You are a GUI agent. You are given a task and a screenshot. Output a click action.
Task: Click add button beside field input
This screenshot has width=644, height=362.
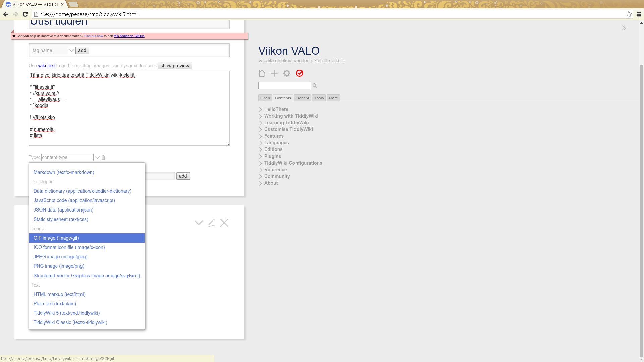pyautogui.click(x=183, y=176)
